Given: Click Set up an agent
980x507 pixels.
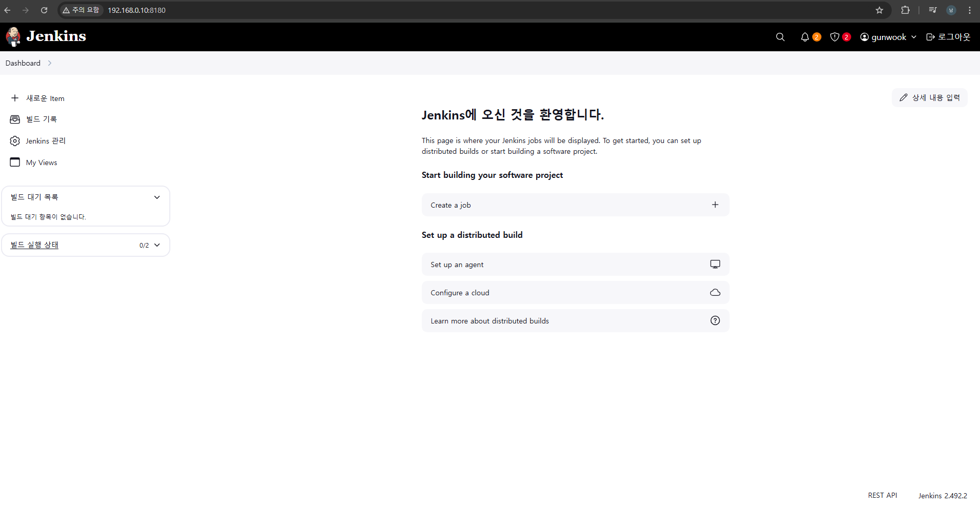Looking at the screenshot, I should 575,264.
